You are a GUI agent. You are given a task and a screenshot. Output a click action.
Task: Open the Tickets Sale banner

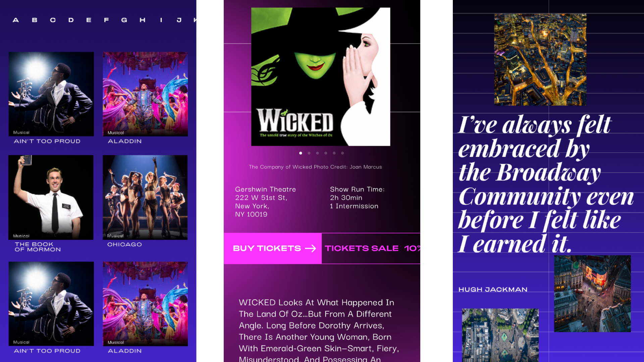pos(371,248)
